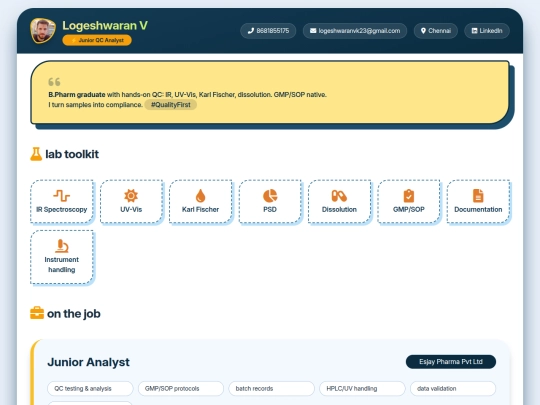This screenshot has height=405, width=540.
Task: Click the phone number 8681855175
Action: [x=272, y=31]
